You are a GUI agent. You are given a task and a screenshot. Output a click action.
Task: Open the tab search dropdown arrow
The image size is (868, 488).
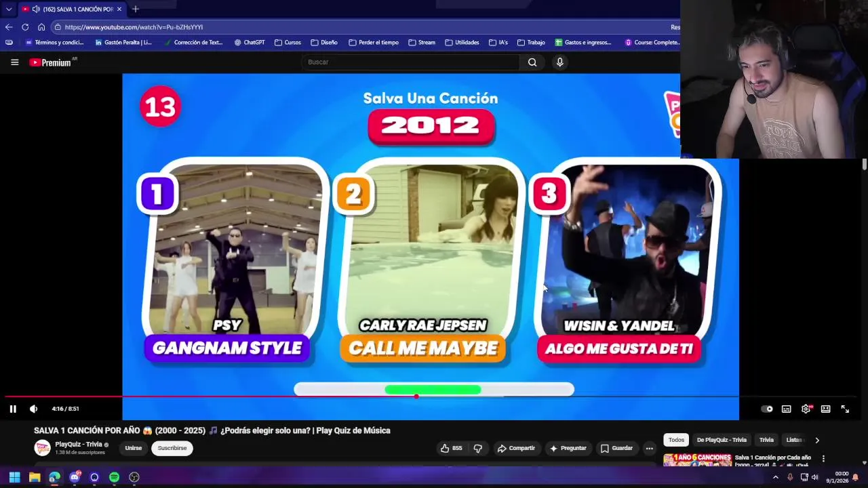point(9,9)
